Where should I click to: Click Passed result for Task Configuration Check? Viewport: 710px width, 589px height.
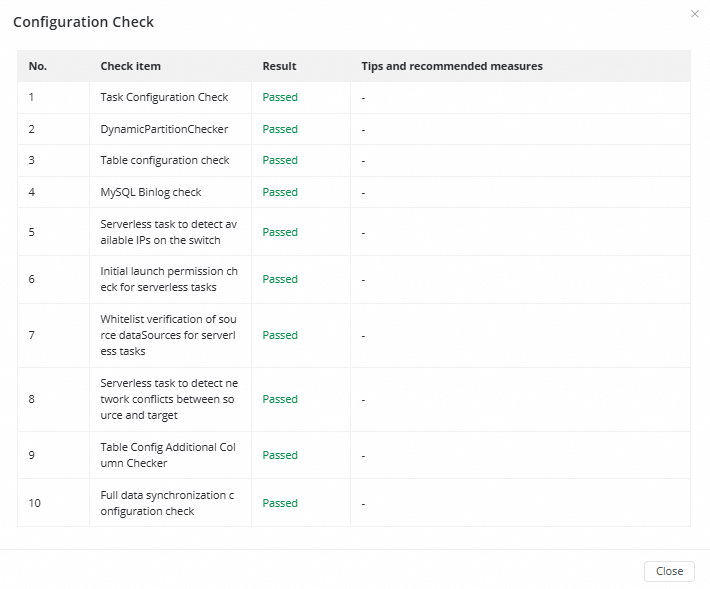(x=280, y=97)
